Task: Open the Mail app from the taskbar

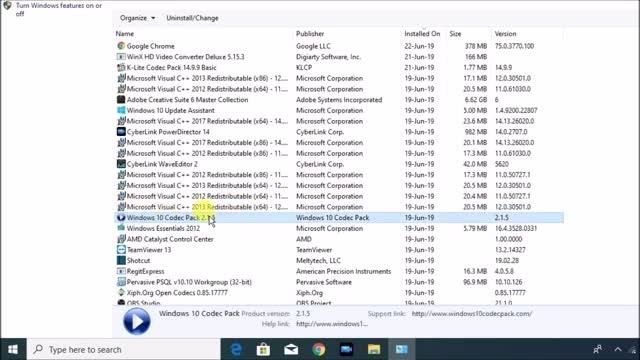Action: tap(291, 349)
